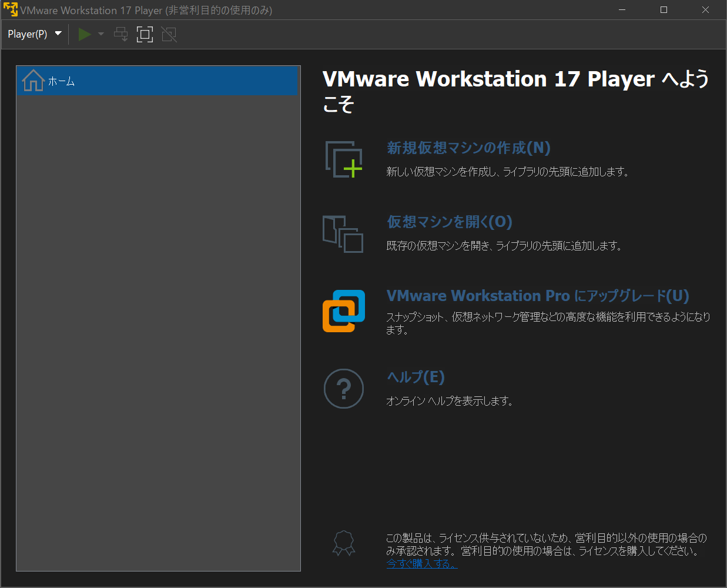Click the VMware logo in the title bar
Screen dimensions: 727x588
coord(10,9)
